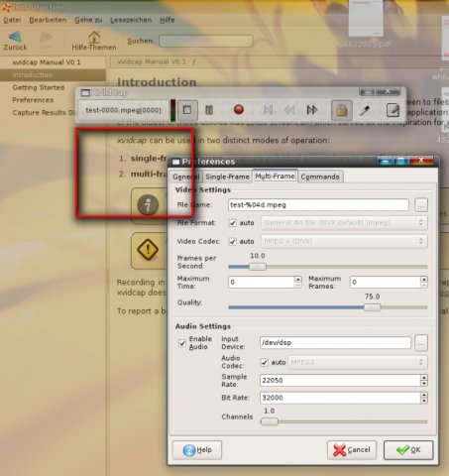Click the xvidcap Manual V0.1 breadcrumb link

(x=152, y=62)
